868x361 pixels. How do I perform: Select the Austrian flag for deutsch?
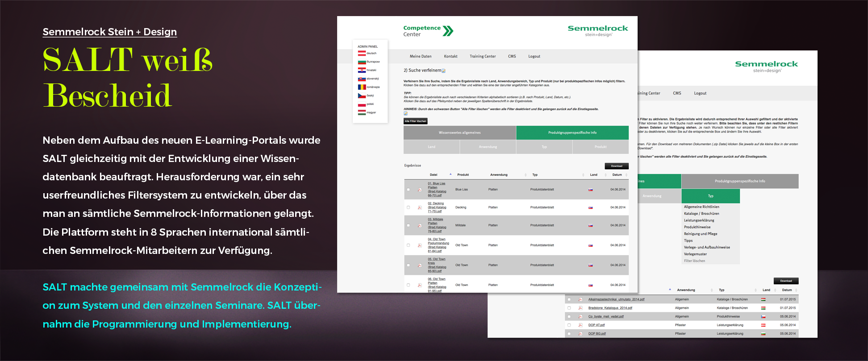point(362,53)
